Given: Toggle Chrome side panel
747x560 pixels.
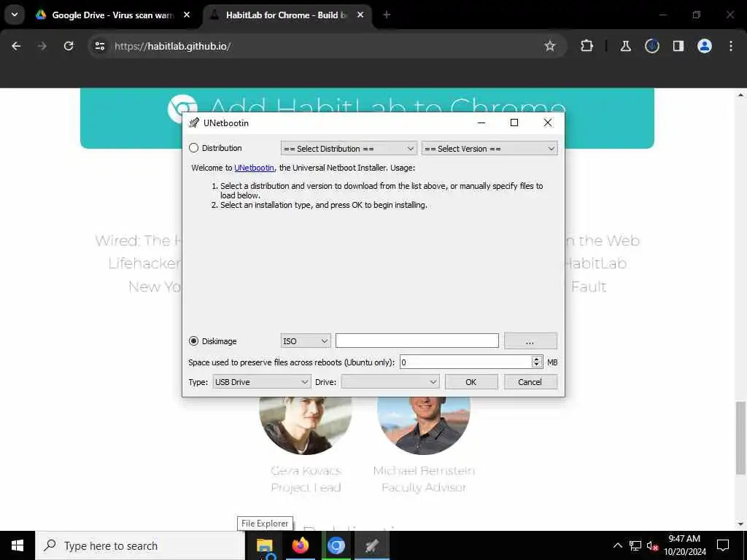Looking at the screenshot, I should tap(678, 46).
